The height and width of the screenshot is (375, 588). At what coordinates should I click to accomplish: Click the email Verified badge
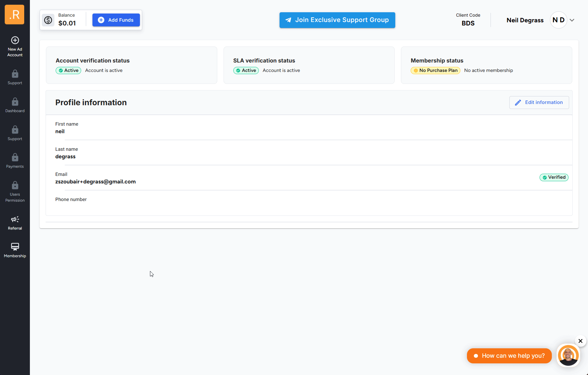point(554,177)
